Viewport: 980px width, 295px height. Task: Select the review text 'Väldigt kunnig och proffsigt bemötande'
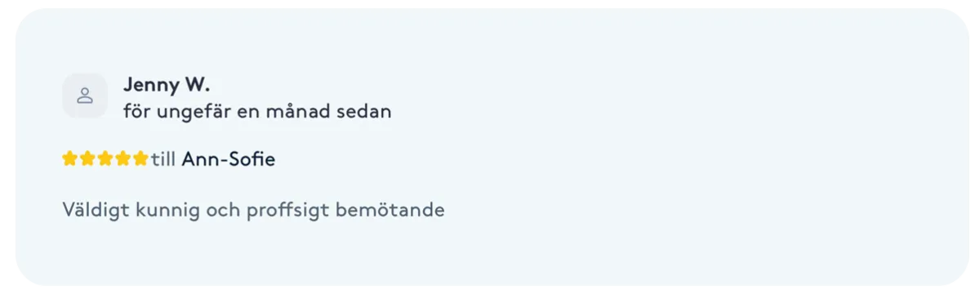coord(253,210)
